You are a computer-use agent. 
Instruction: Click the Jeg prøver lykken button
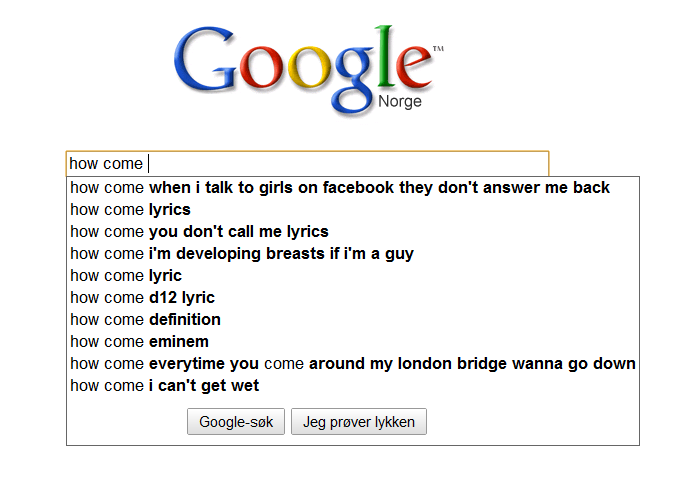click(359, 421)
